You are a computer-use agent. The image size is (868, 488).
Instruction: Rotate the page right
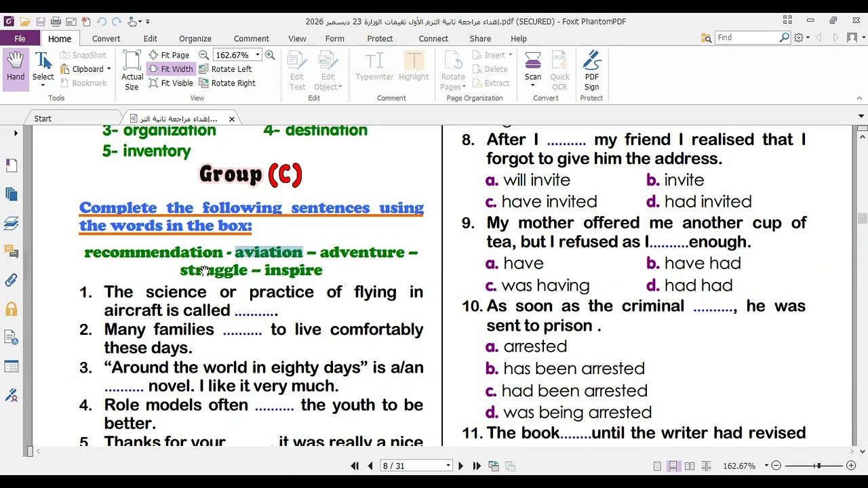pos(227,83)
